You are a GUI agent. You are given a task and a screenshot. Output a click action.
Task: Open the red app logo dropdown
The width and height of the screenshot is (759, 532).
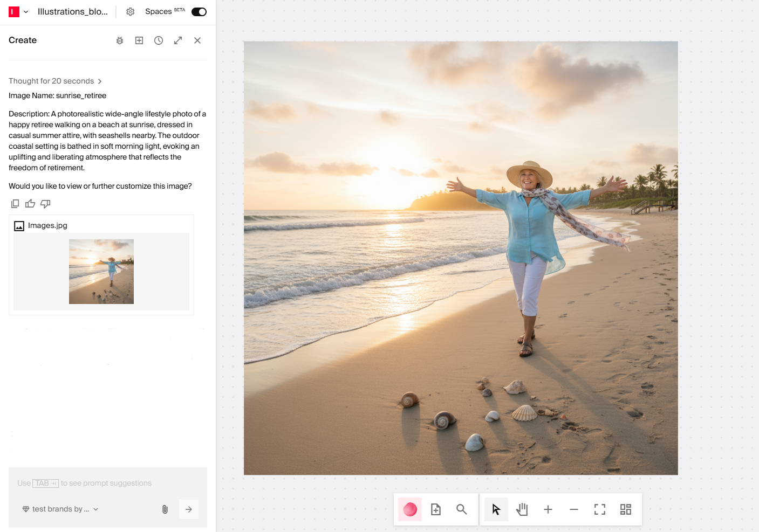tap(18, 12)
